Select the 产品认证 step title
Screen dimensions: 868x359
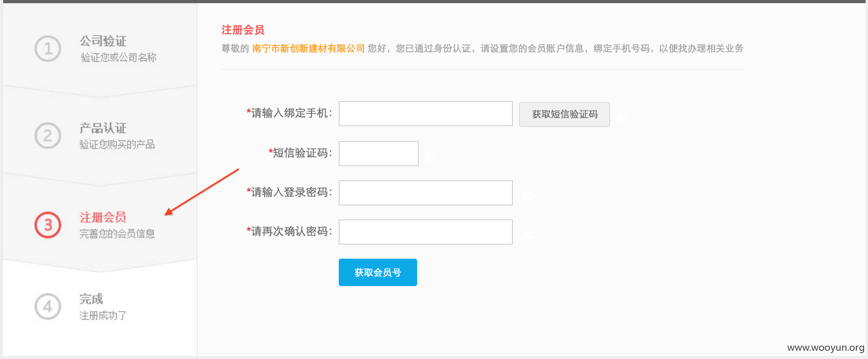tap(103, 128)
